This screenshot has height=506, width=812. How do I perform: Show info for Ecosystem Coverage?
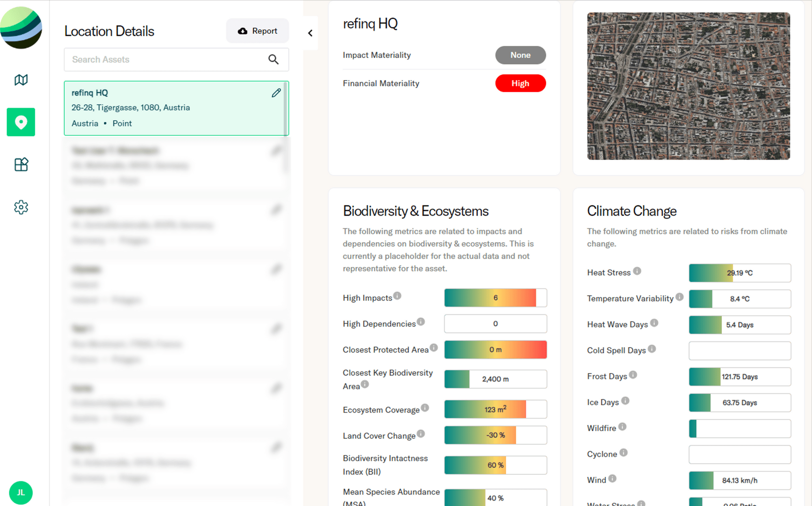click(425, 408)
